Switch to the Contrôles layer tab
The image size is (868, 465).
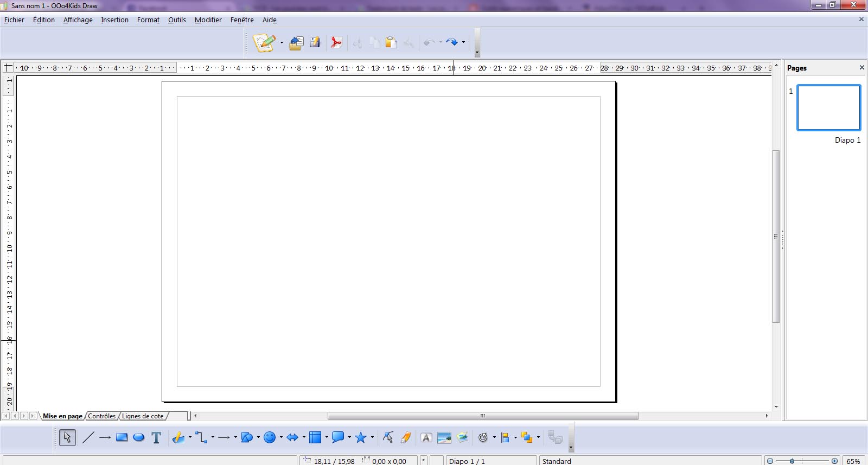click(x=102, y=416)
